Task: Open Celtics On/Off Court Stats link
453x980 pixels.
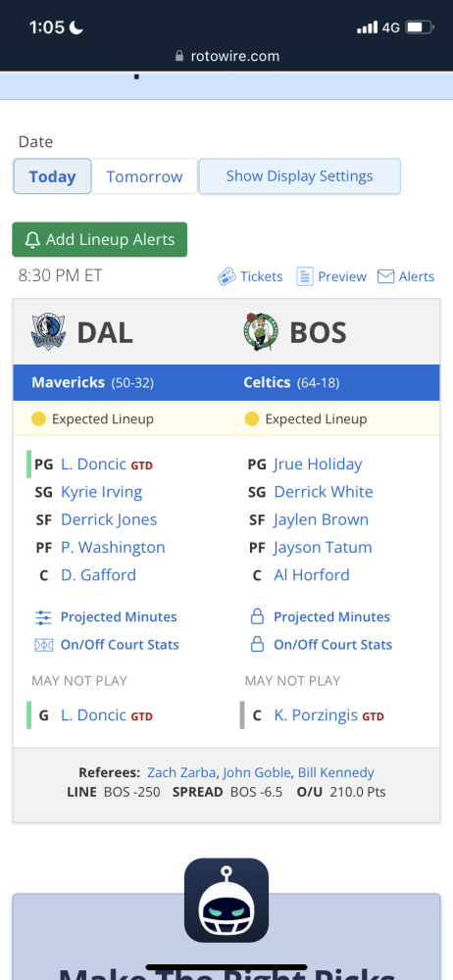Action: (x=332, y=645)
